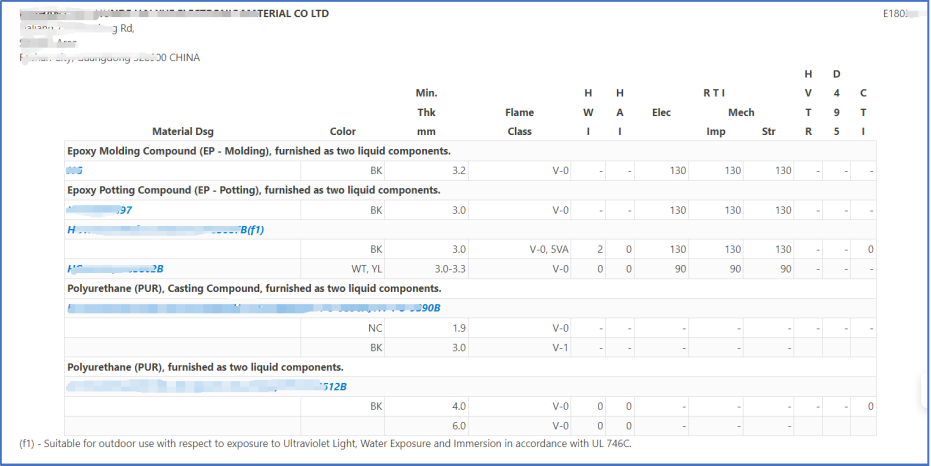The image size is (931, 466).
Task: Select the Epoxy Molding Compound section heading
Action: pos(259,151)
